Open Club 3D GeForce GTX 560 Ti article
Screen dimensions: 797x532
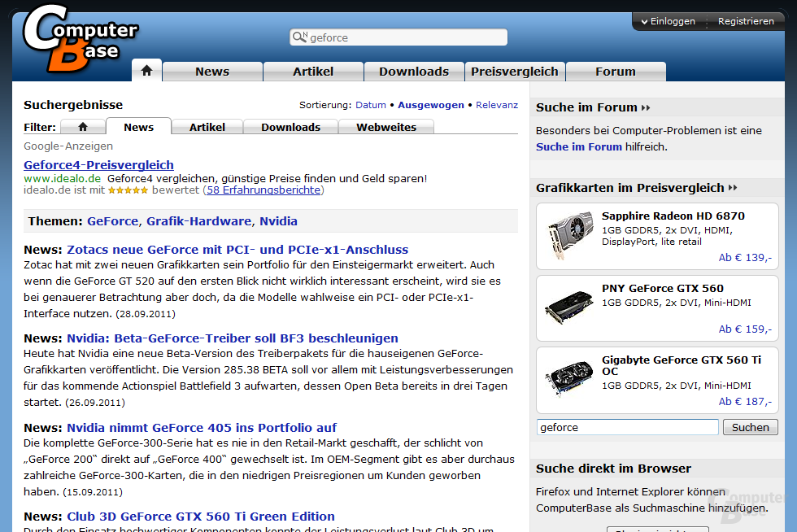pyautogui.click(x=201, y=517)
